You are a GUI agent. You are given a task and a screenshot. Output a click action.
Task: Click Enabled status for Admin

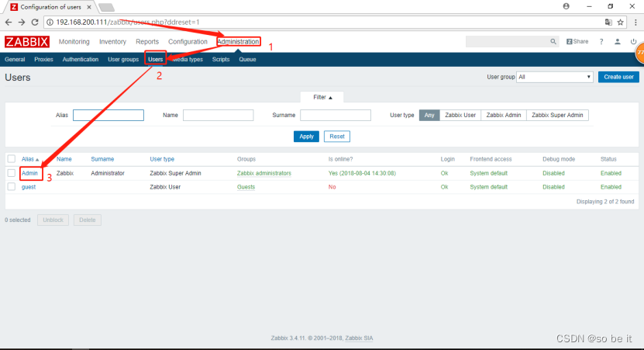(611, 173)
